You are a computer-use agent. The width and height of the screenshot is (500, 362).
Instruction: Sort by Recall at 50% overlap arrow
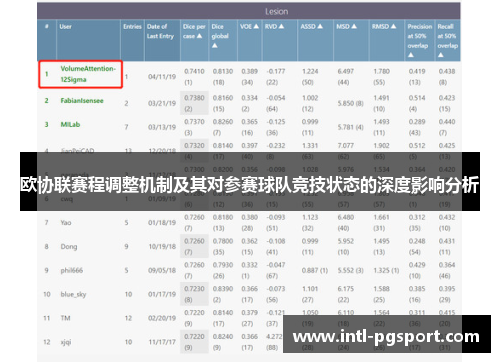pyautogui.click(x=441, y=55)
